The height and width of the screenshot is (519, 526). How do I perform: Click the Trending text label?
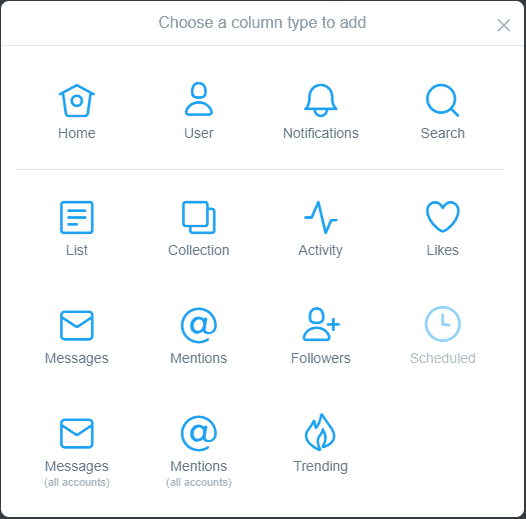[321, 466]
